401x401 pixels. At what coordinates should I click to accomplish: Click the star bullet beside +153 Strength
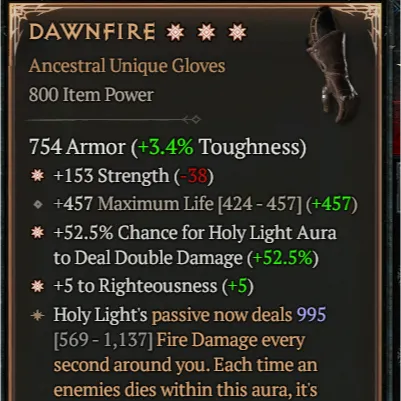point(37,176)
